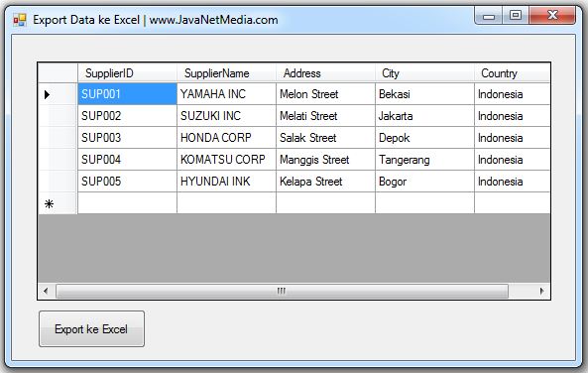
Task: Select the Salak Street cell
Action: [325, 137]
